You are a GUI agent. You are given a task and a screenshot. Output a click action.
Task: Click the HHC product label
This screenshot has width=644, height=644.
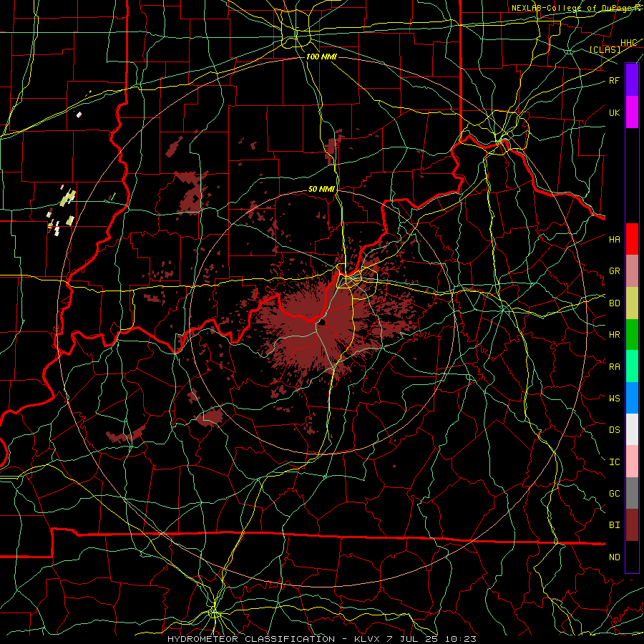coord(628,43)
